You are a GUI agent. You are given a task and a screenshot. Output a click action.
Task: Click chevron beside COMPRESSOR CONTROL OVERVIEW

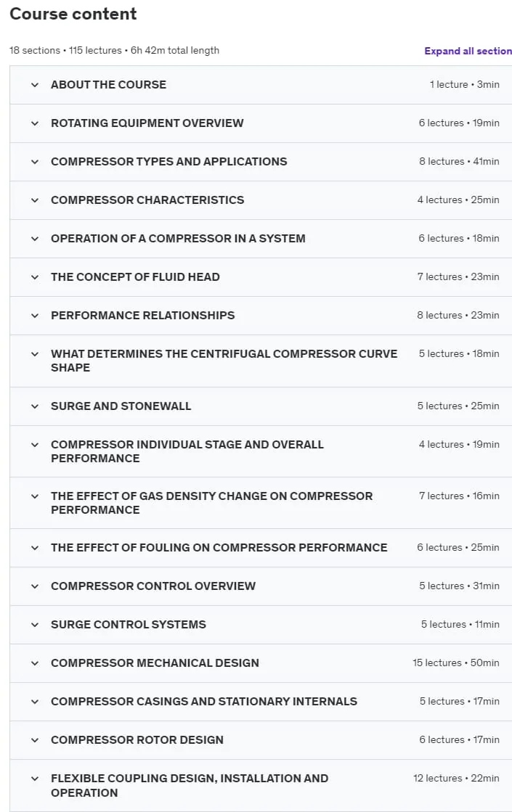35,586
